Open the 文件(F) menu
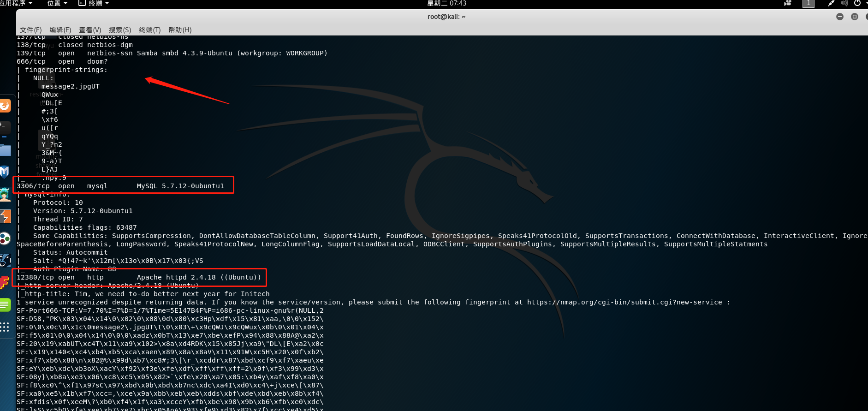Screen dimensions: 868x411 (x=31, y=30)
